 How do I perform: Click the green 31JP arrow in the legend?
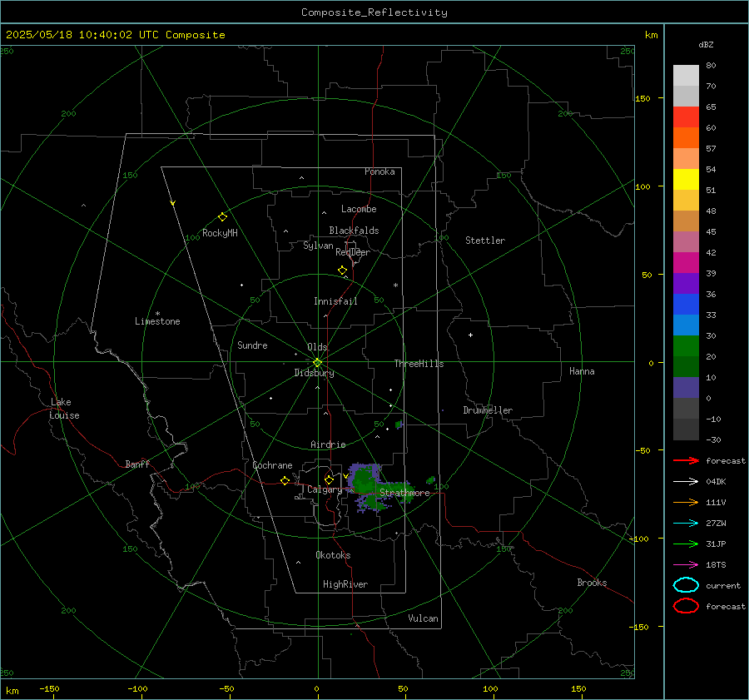[x=686, y=544]
